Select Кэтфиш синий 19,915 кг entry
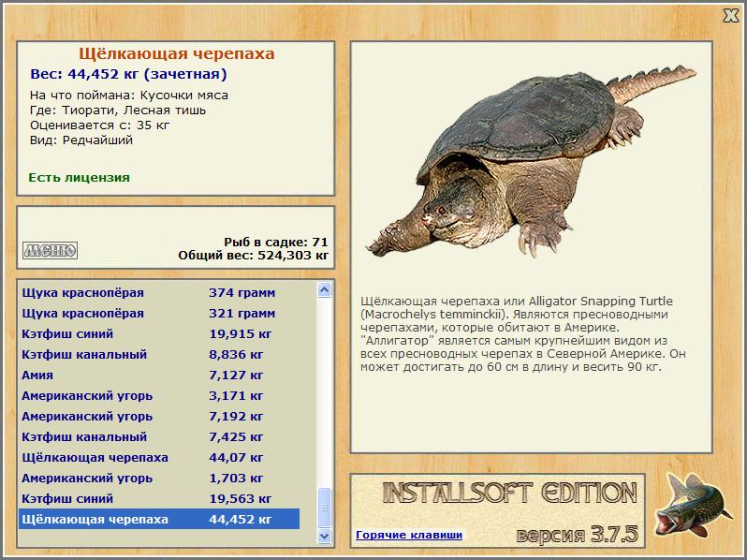 coord(159,333)
